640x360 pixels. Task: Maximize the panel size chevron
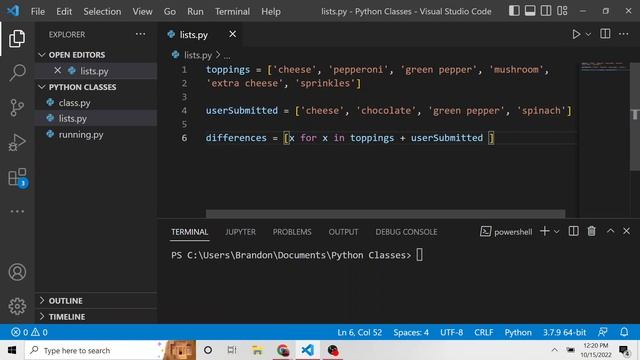[x=610, y=231]
